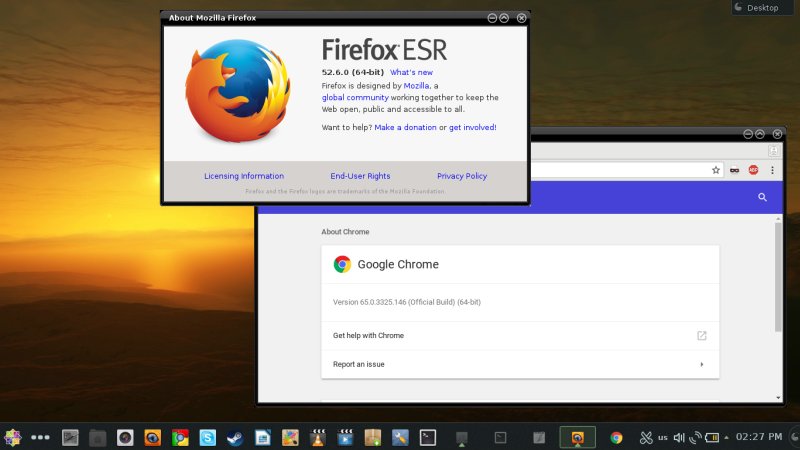Show hidden system tray icons arrow
The height and width of the screenshot is (450, 800).
point(727,437)
